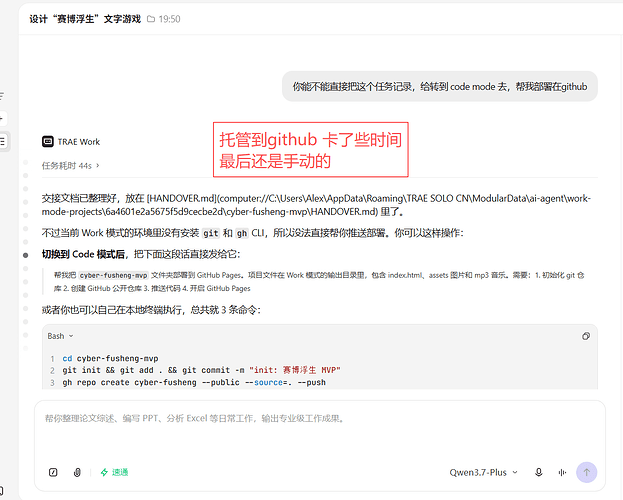Start voice input with the microphone icon
Screen dimensions: 623x500
pyautogui.click(x=538, y=472)
